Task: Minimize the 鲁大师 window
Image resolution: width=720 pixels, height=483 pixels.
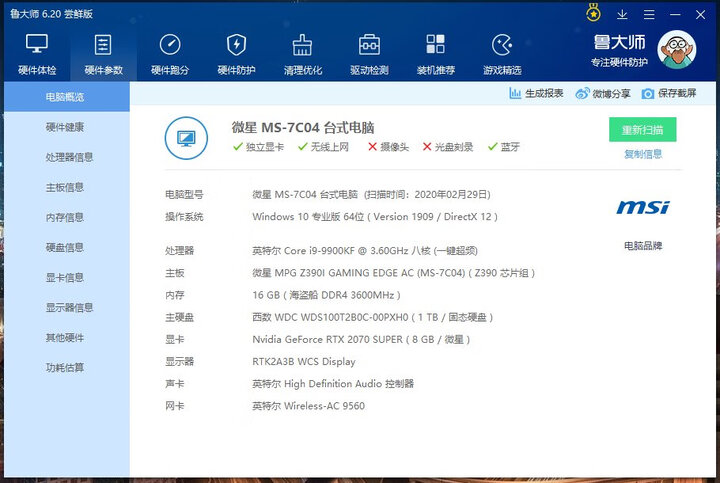Action: (675, 15)
